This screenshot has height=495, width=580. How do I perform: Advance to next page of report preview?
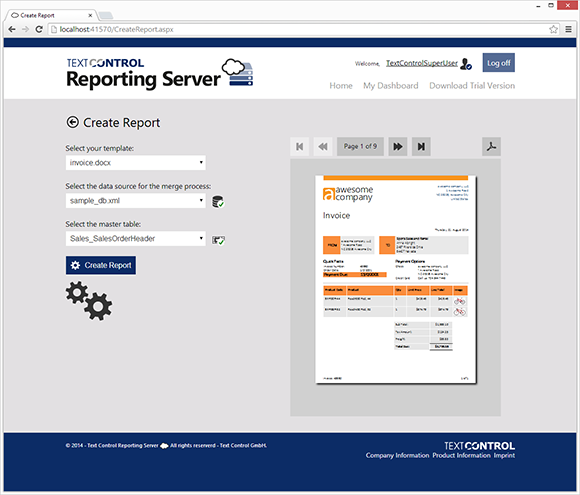point(398,147)
